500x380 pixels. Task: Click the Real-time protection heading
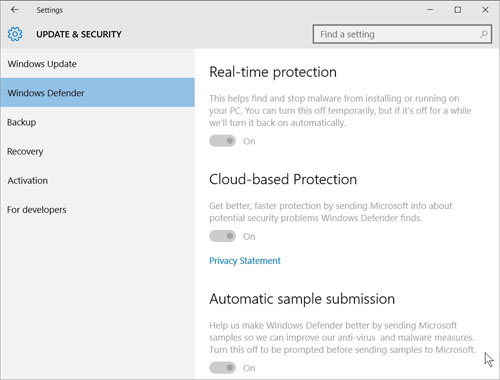273,72
